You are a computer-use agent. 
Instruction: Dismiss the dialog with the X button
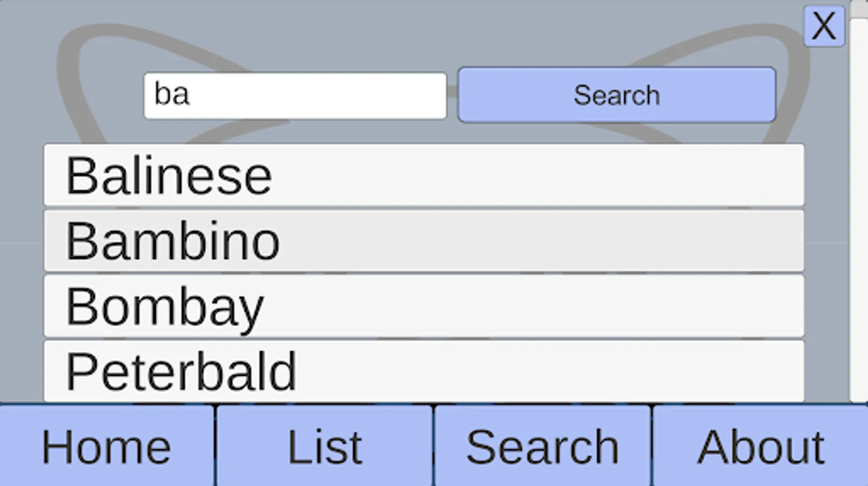pyautogui.click(x=824, y=25)
